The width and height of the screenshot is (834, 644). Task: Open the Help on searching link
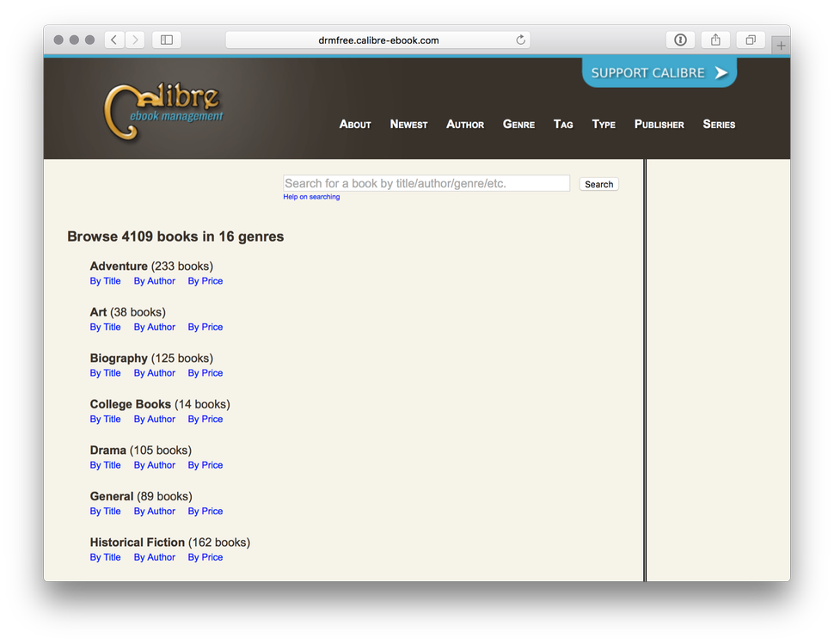(x=310, y=196)
